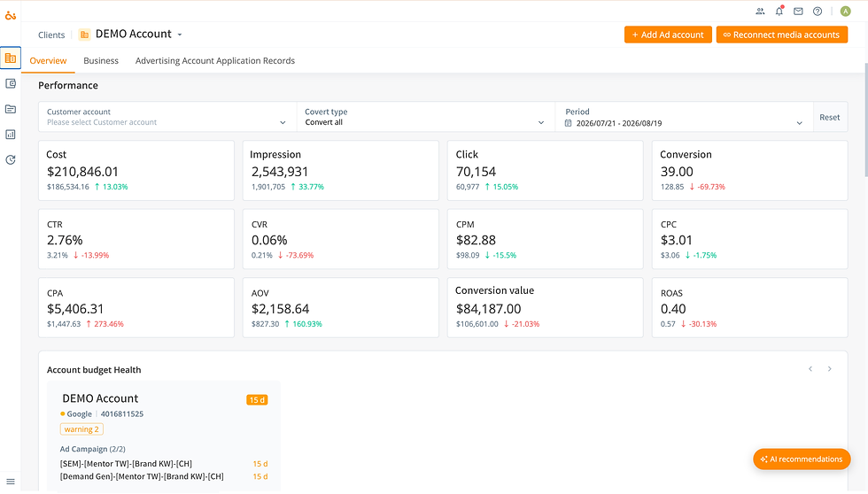Open the users team icon
This screenshot has width=868, height=494.
pyautogui.click(x=760, y=11)
